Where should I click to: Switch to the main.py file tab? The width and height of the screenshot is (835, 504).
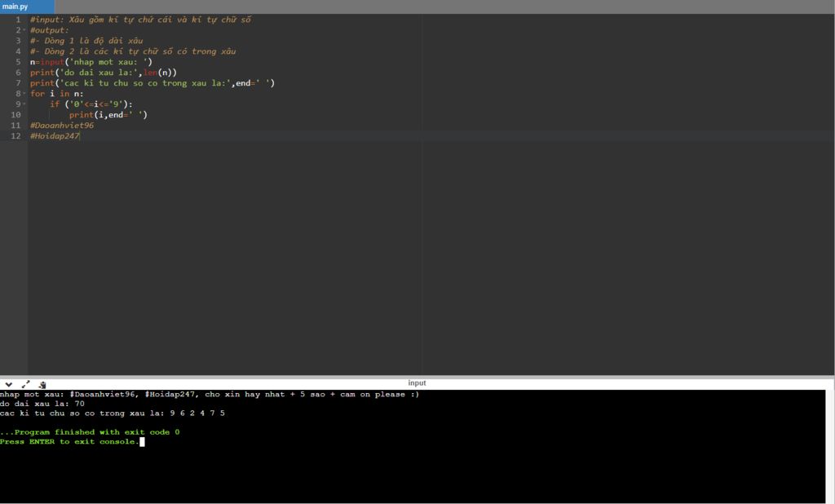27,7
